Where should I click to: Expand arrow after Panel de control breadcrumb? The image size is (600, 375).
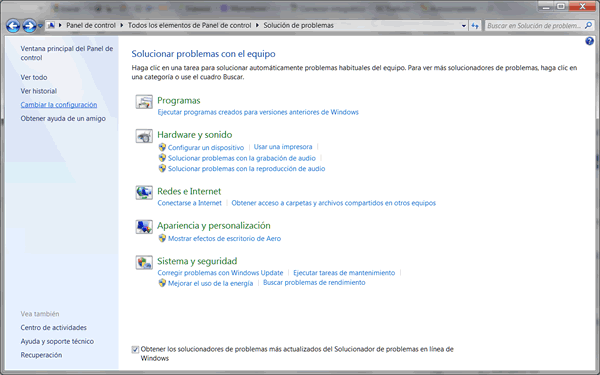122,25
